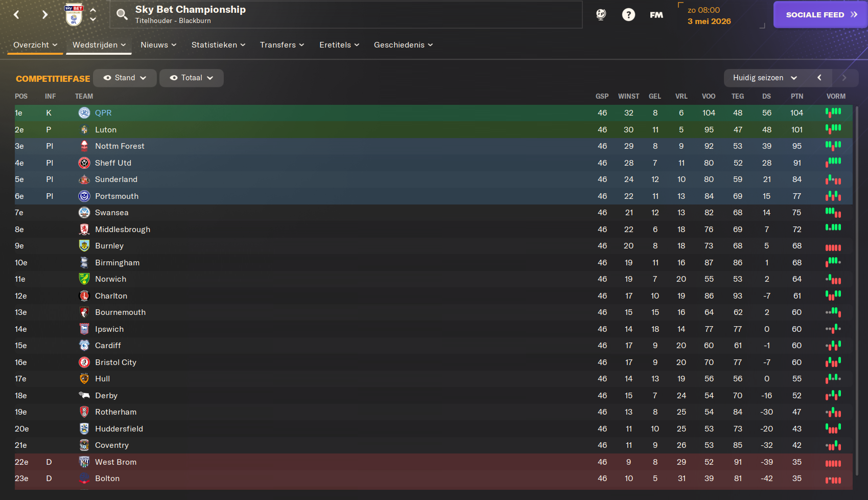868x500 pixels.
Task: Show previous season with left chevron
Action: click(819, 78)
